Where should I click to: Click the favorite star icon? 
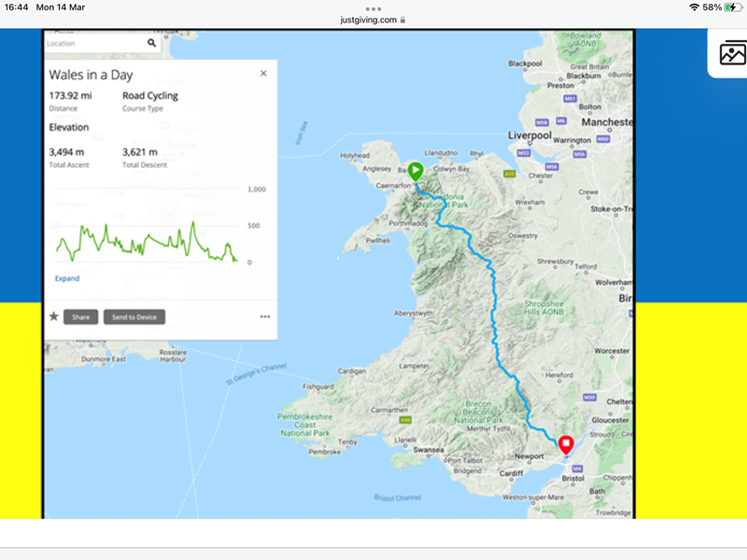[53, 316]
